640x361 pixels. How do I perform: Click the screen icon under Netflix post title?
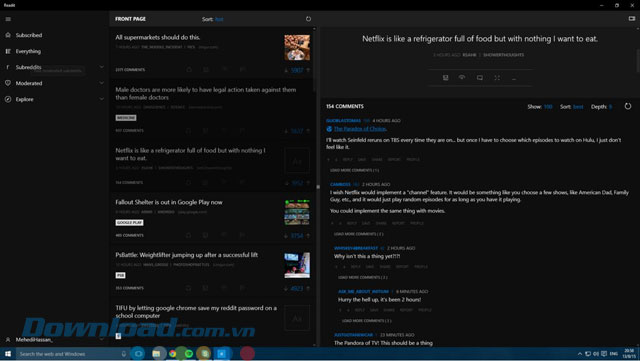(x=480, y=78)
